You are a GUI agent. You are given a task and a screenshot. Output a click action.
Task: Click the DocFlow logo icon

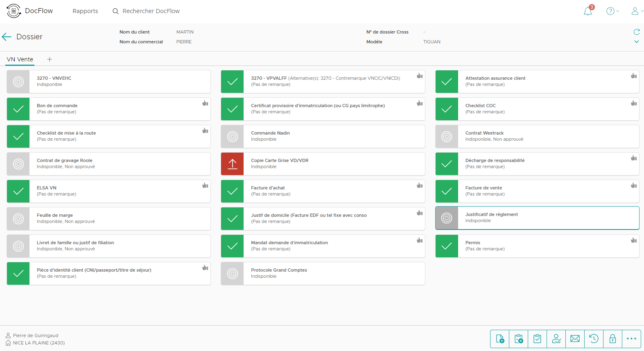tap(14, 11)
